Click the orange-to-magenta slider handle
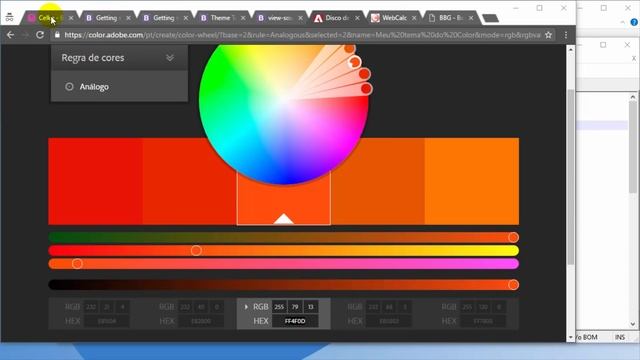Screen dimensions: 640x360 tap(77, 264)
